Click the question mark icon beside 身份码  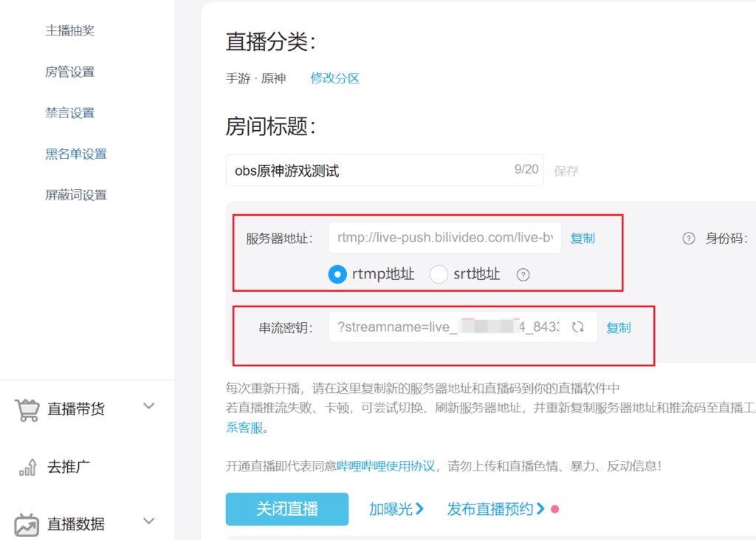[x=688, y=238]
